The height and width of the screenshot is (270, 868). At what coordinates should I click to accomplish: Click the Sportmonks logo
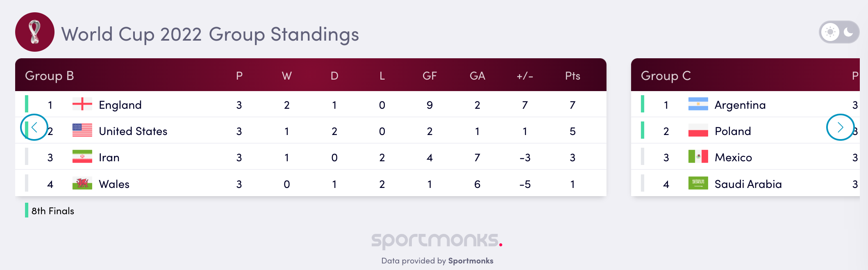tap(436, 240)
